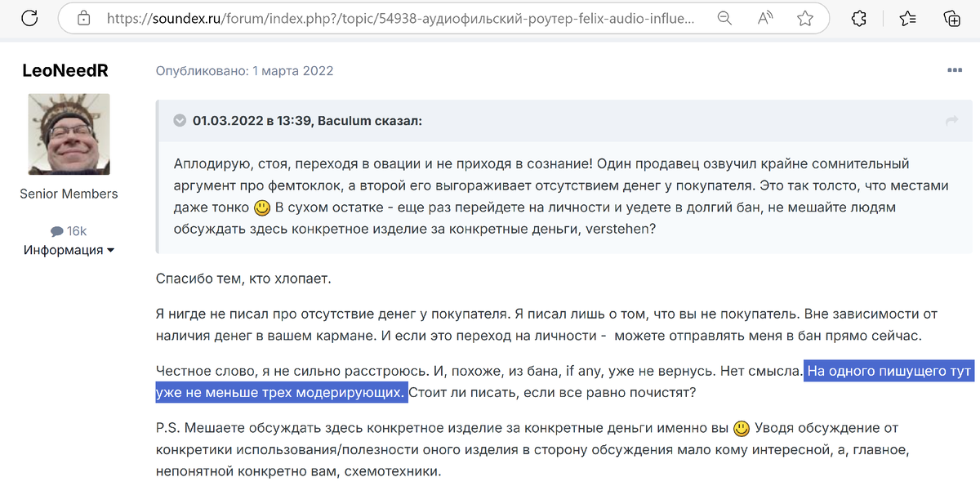
Task: Click the 16k speech bubble icon
Action: (x=57, y=230)
